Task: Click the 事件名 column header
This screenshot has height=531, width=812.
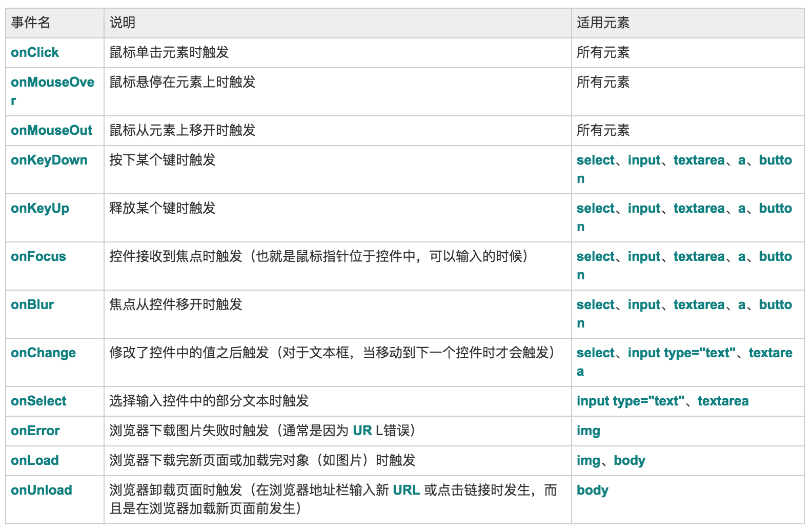Action: 31,23
